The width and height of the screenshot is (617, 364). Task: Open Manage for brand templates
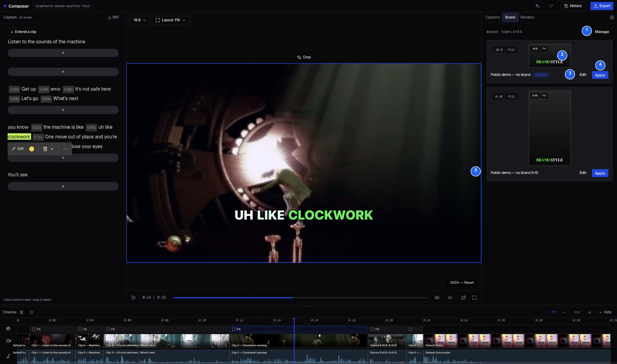[x=602, y=32]
